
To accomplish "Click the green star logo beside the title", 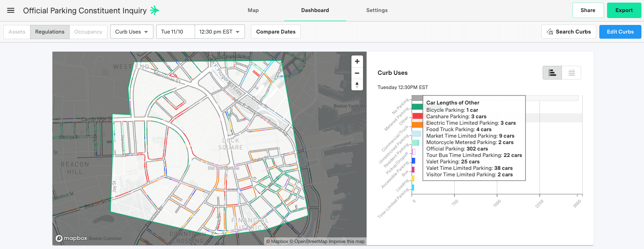I will coord(154,10).
